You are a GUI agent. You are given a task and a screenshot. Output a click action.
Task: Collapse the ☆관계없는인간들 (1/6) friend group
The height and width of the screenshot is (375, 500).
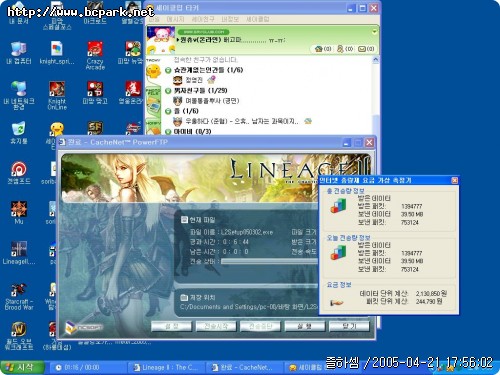[168, 70]
